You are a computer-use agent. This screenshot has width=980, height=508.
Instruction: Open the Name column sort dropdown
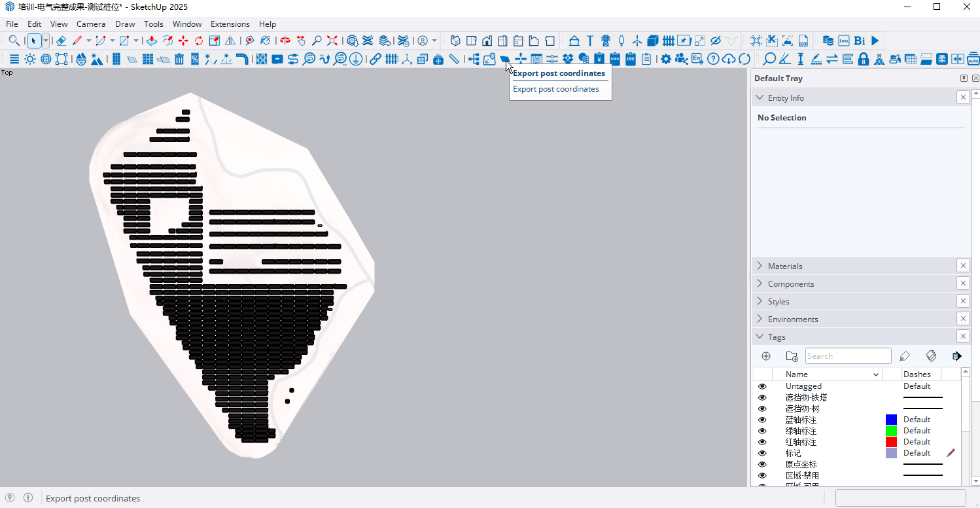tap(876, 374)
